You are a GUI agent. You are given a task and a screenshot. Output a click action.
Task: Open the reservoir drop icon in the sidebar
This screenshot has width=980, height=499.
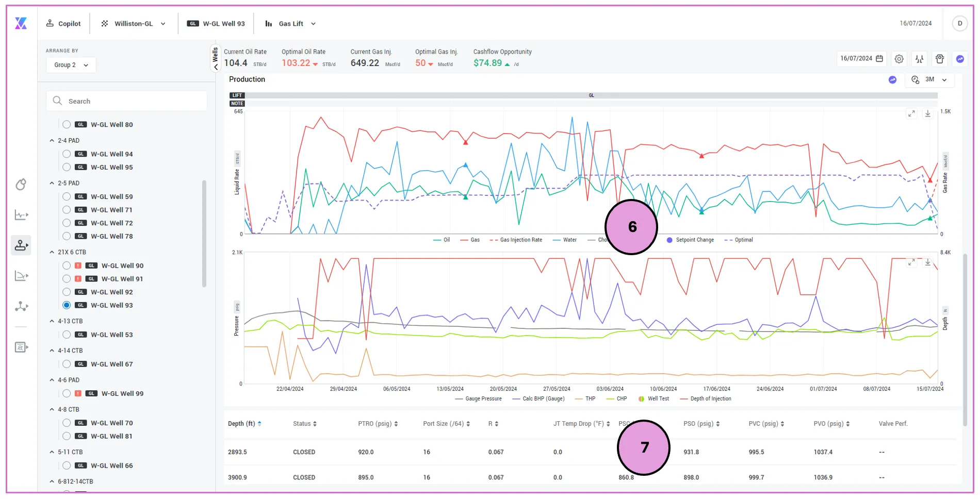coord(21,184)
